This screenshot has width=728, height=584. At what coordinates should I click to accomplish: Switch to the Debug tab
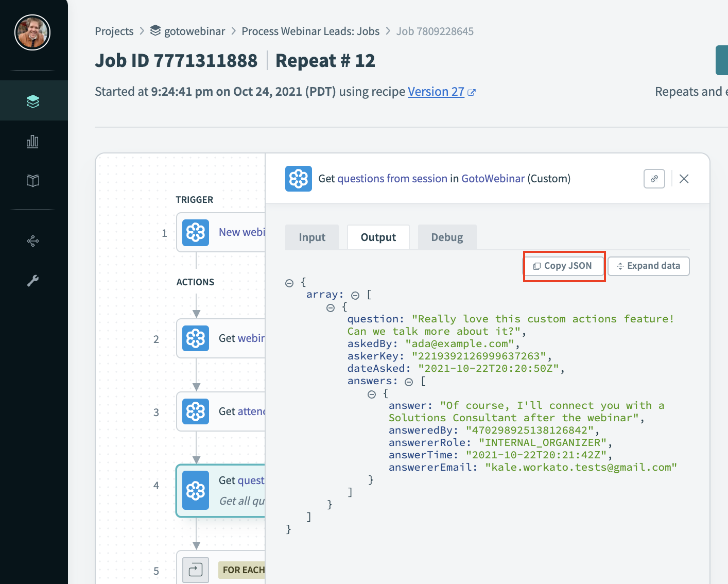pyautogui.click(x=447, y=237)
